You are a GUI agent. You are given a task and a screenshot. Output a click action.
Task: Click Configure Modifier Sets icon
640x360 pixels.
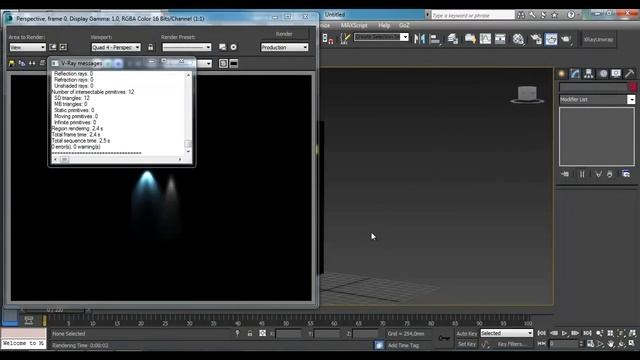pos(626,174)
